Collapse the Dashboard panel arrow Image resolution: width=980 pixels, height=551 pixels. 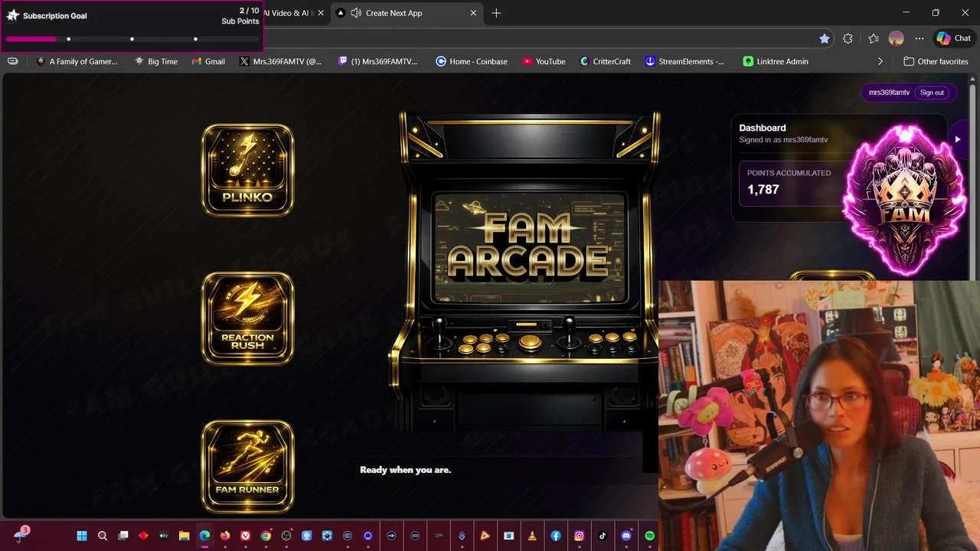957,139
